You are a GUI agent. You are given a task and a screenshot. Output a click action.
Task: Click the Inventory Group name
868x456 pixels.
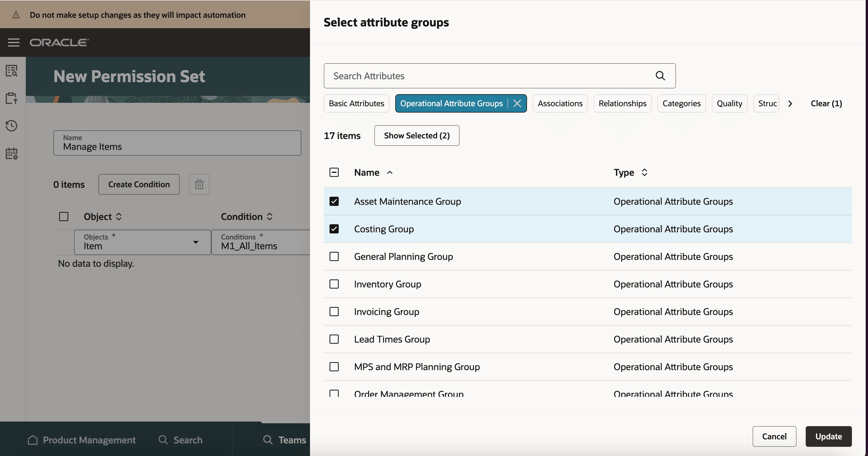coord(387,284)
